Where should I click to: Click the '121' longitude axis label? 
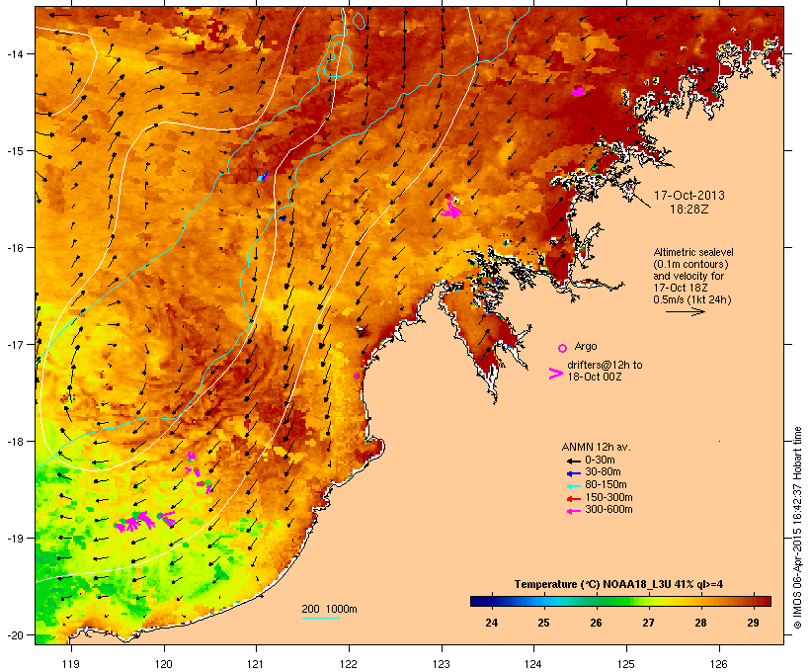256,664
